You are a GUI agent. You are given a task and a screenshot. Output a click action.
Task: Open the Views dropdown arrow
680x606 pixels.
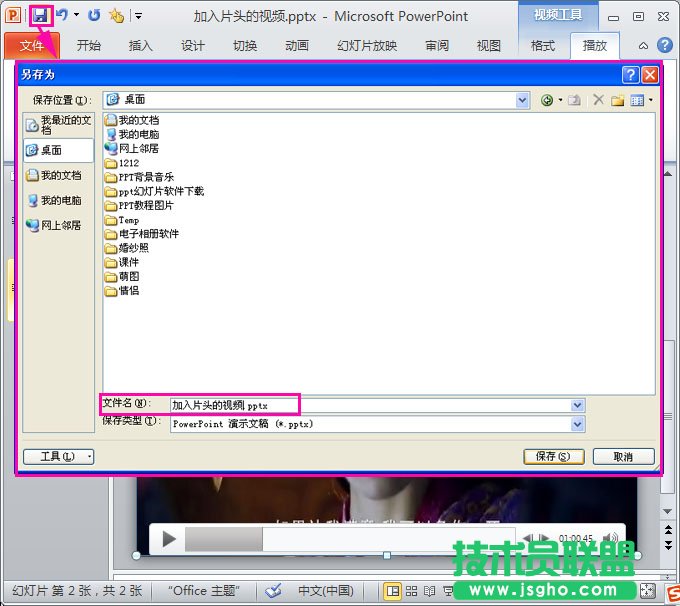651,100
